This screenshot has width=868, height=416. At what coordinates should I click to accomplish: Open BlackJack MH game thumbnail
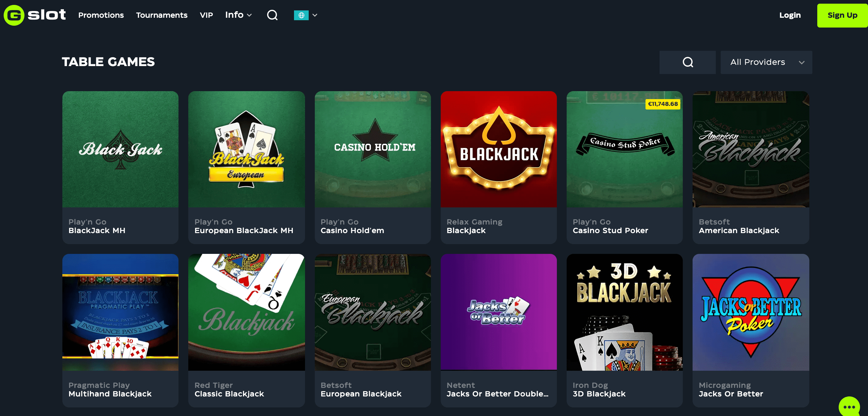(x=120, y=149)
